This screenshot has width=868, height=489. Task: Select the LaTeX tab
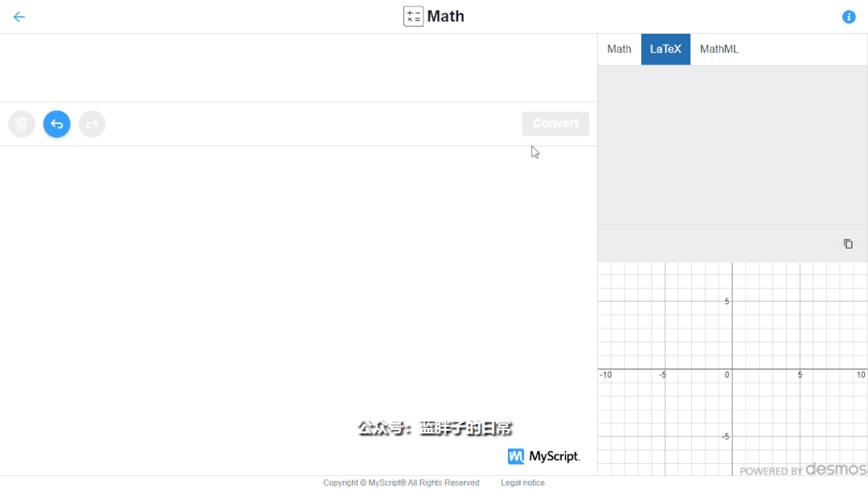(x=665, y=49)
